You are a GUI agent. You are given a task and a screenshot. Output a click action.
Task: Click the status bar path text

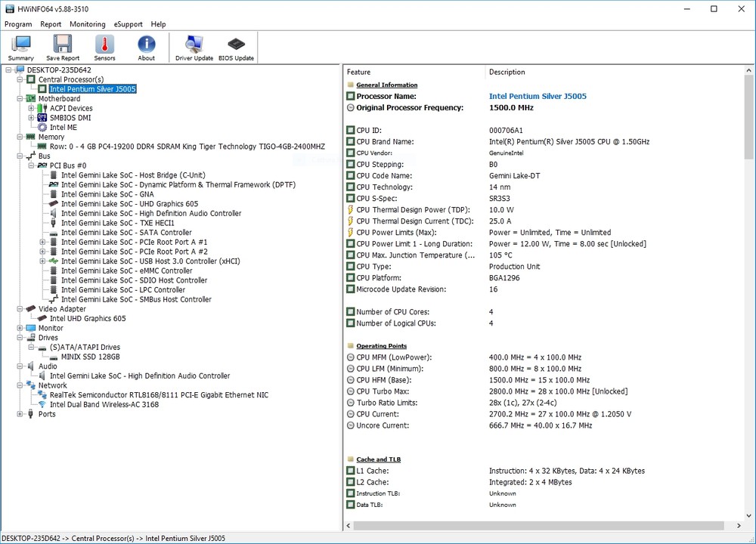114,538
